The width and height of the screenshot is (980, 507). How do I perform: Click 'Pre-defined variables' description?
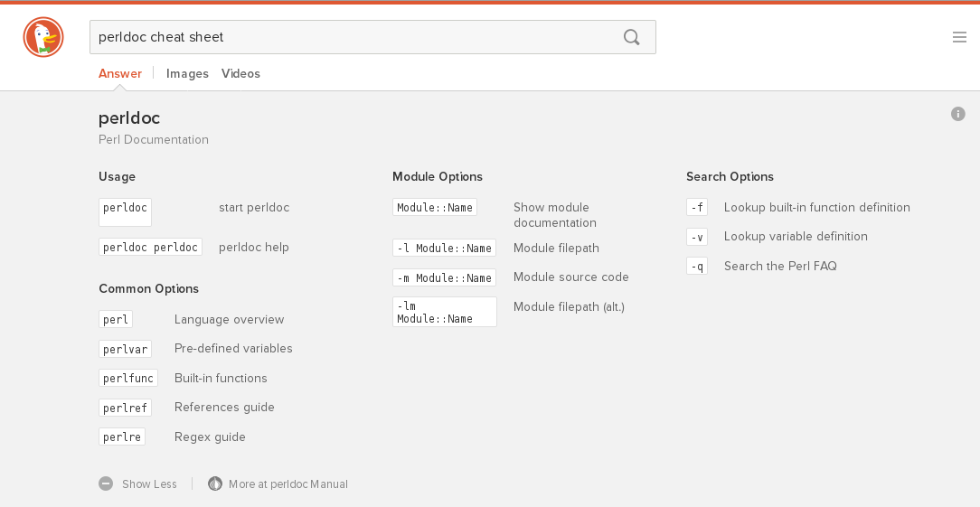click(x=233, y=348)
